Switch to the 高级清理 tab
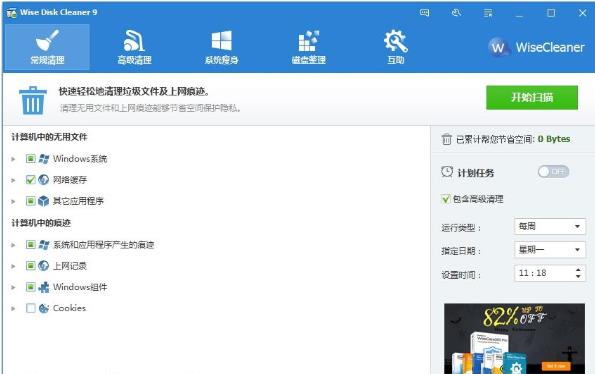 [134, 47]
